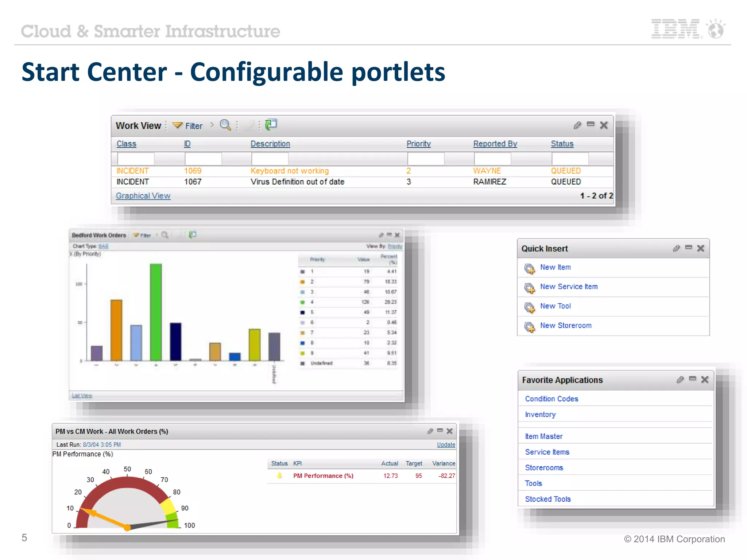Minimize the Quick Insert portlet
This screenshot has width=747, height=560.
688,248
